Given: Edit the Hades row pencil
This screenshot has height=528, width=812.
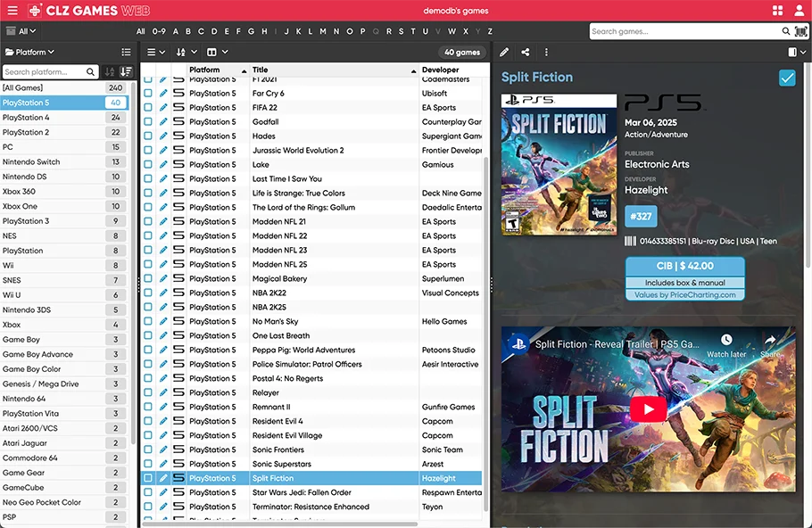Looking at the screenshot, I should (163, 136).
